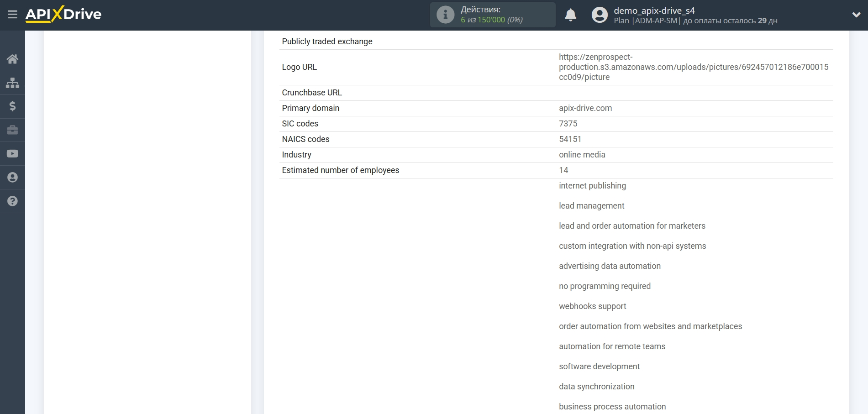Open the Logo URL zenprospect link
The width and height of the screenshot is (868, 414).
[694, 67]
